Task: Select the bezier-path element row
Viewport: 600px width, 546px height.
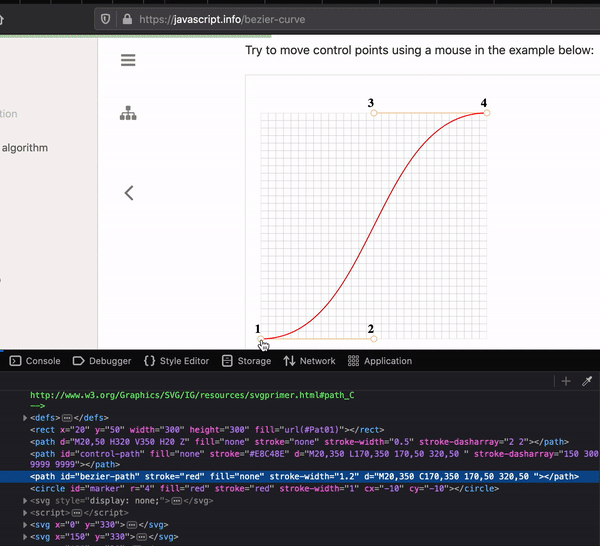Action: (x=300, y=476)
